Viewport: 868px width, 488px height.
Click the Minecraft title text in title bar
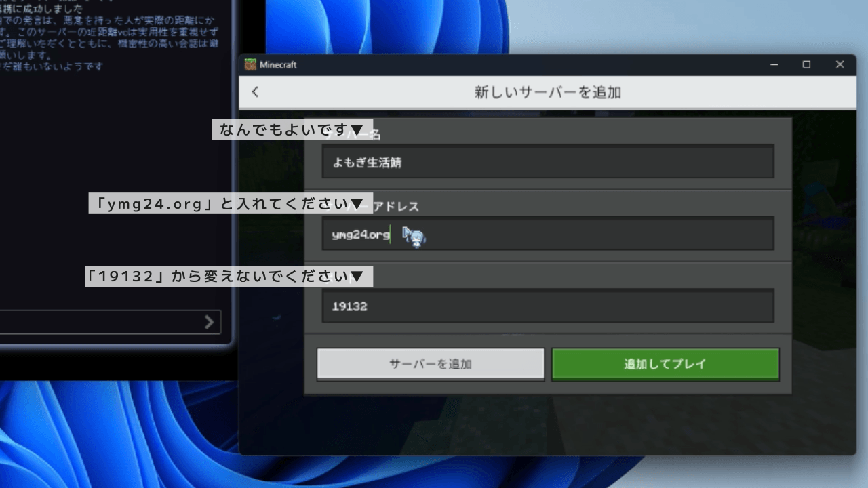click(278, 65)
